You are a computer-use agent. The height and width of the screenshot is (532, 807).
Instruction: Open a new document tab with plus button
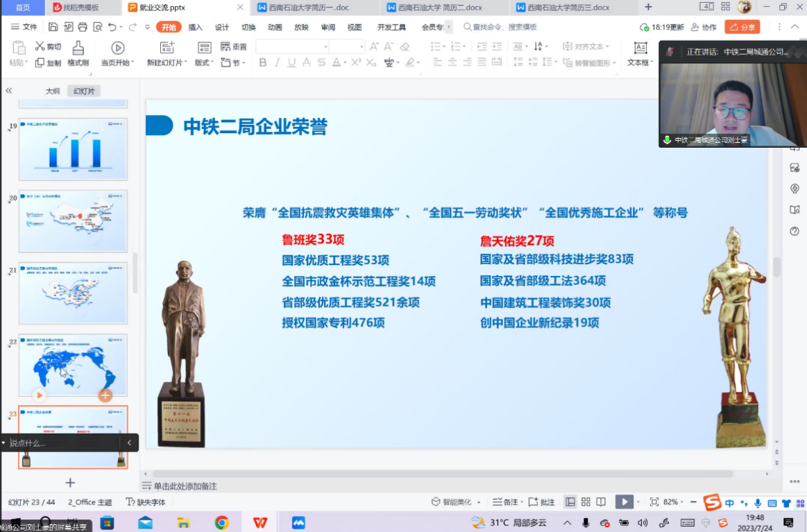click(649, 7)
